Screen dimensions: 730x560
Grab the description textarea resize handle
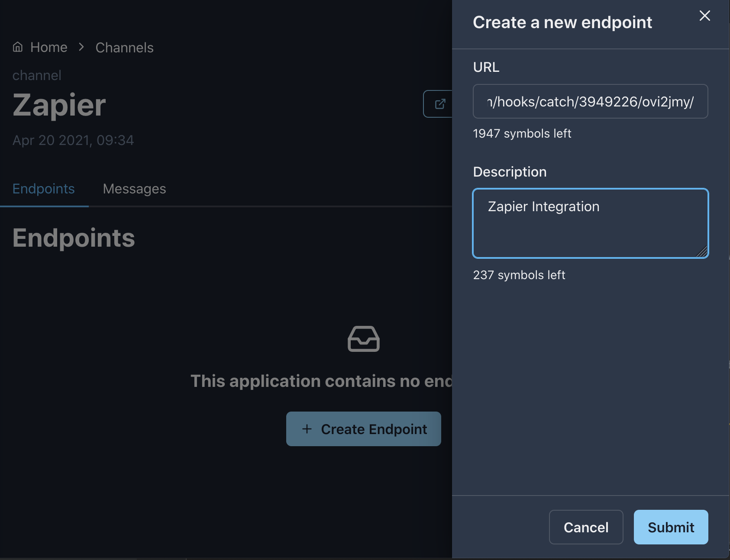[x=702, y=251]
